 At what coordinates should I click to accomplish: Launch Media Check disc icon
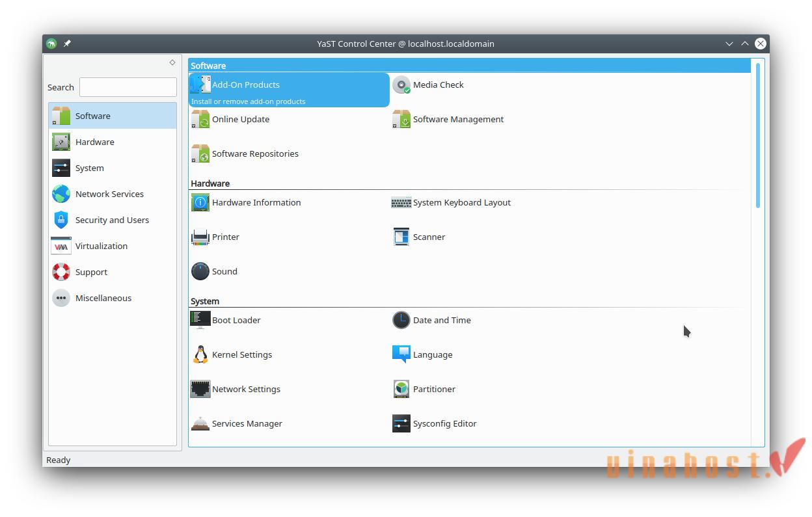401,85
